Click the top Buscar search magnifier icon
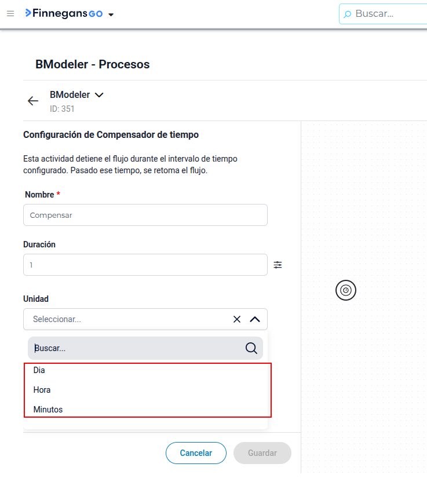 [347, 14]
